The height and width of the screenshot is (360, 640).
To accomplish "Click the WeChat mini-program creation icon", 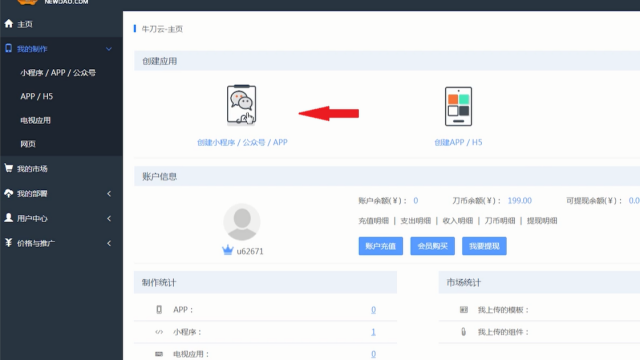I will 242,105.
